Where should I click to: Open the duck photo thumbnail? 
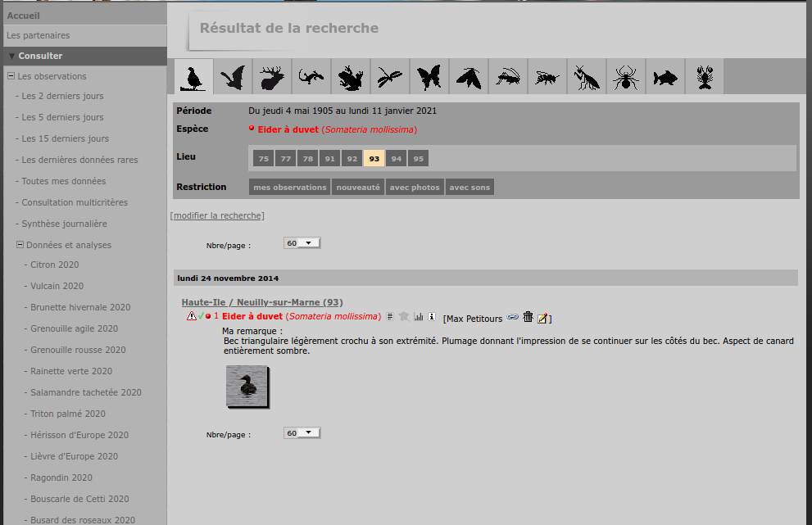pos(247,385)
